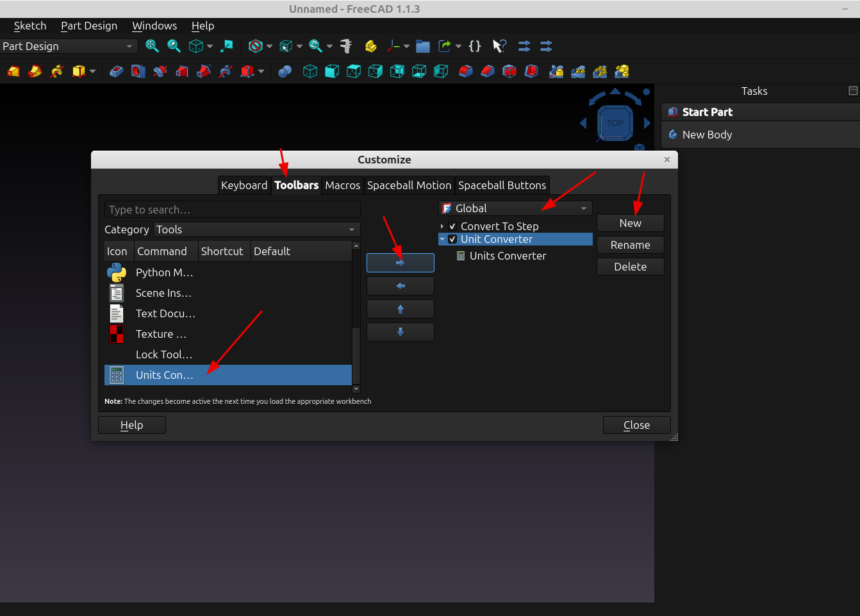Click the Thickness tool icon
860x616 pixels.
[531, 71]
